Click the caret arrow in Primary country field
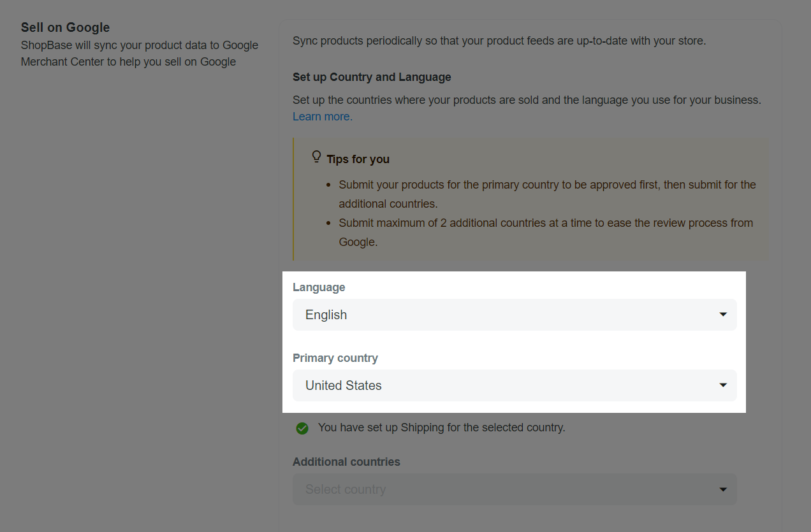 (x=723, y=385)
